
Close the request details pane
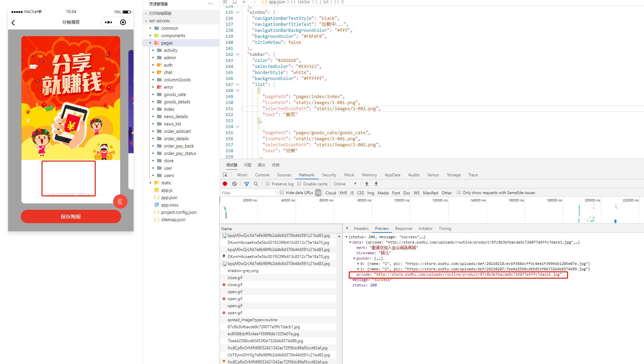pyautogui.click(x=347, y=228)
